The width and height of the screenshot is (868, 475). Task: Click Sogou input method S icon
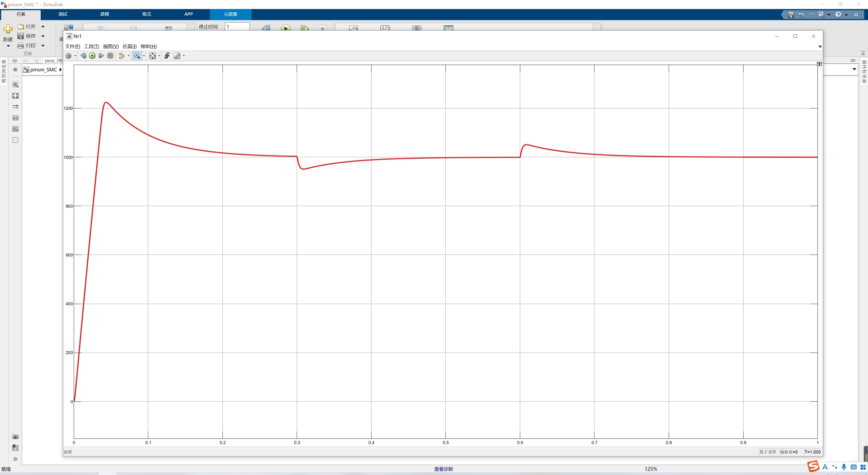coord(813,466)
